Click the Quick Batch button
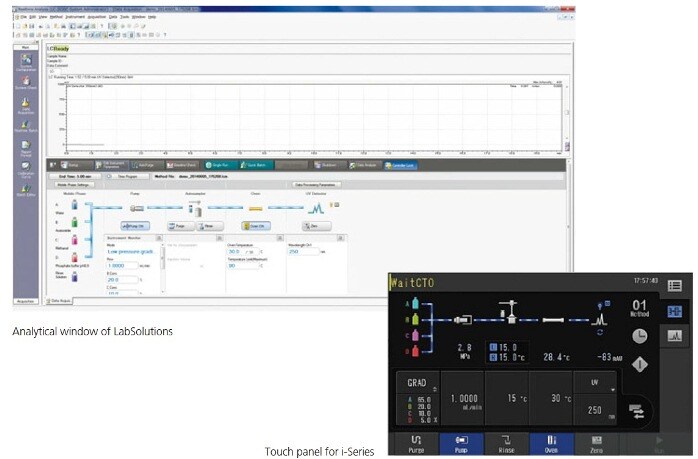The height and width of the screenshot is (459, 698). click(256, 165)
